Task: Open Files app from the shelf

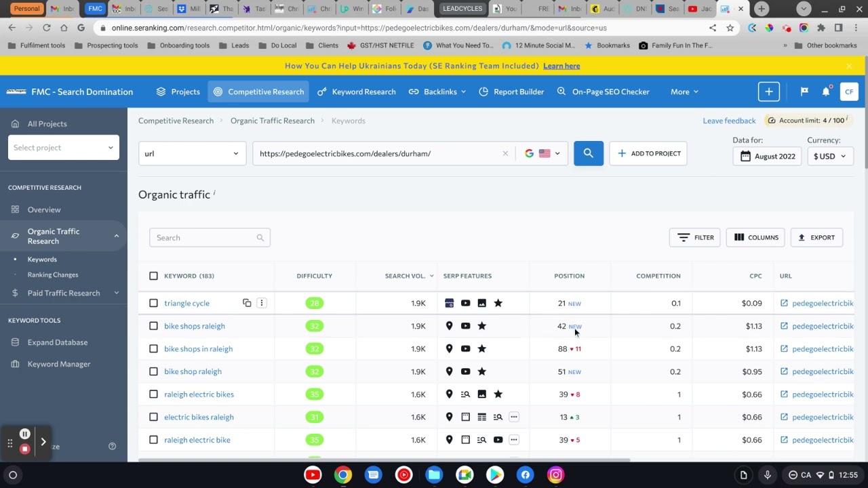Action: click(434, 474)
